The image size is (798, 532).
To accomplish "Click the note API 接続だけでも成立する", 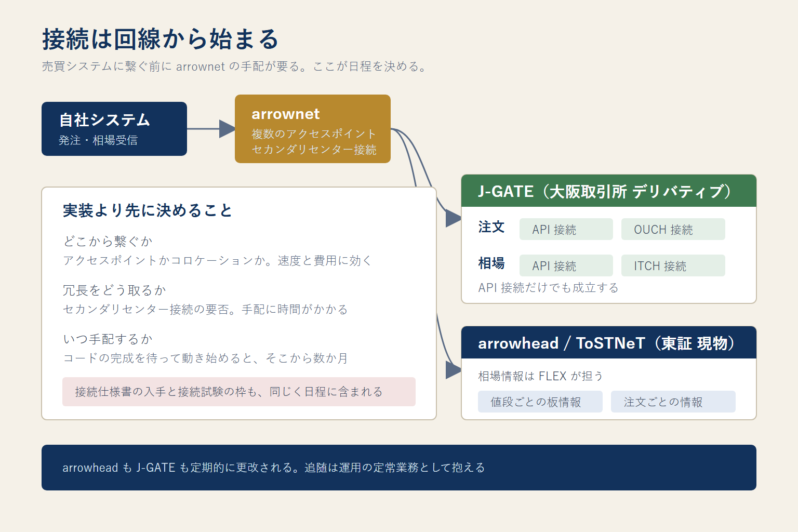I will [x=548, y=288].
